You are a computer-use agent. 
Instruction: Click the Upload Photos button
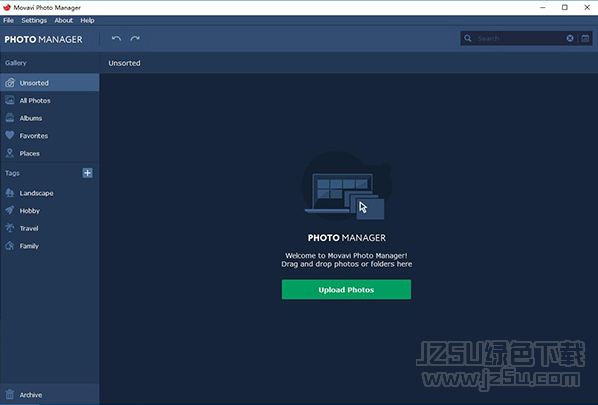pos(346,289)
